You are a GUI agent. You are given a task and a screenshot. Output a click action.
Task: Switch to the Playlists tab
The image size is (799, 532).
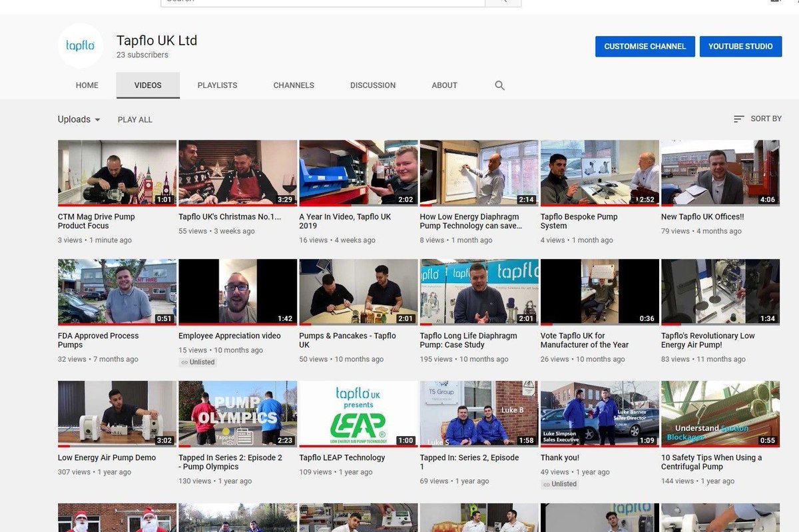click(x=217, y=85)
